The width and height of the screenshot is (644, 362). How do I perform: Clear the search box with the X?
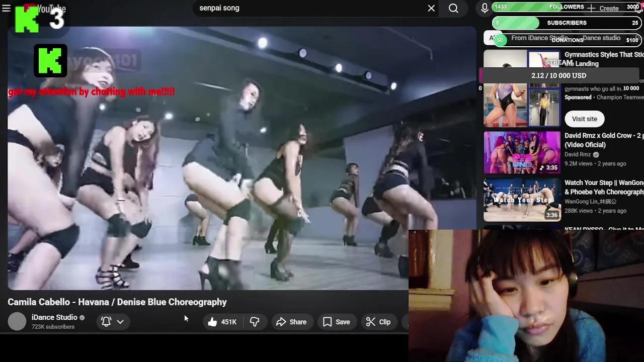coord(431,8)
